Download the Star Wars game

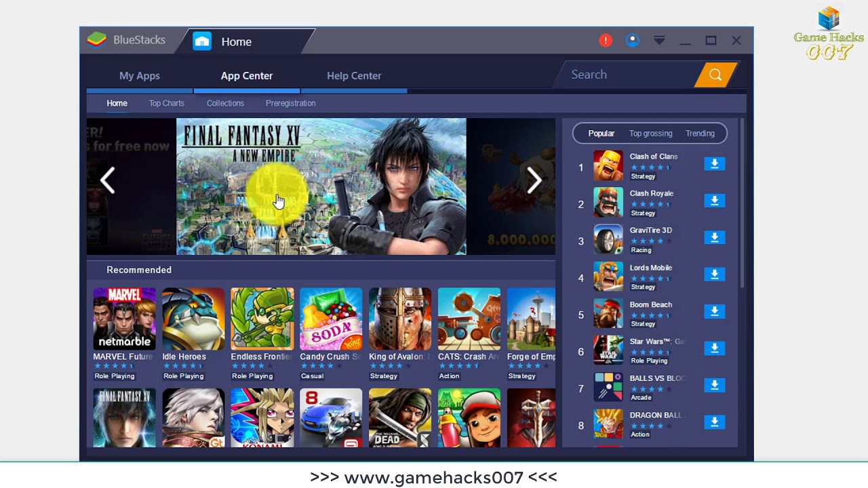tap(714, 348)
